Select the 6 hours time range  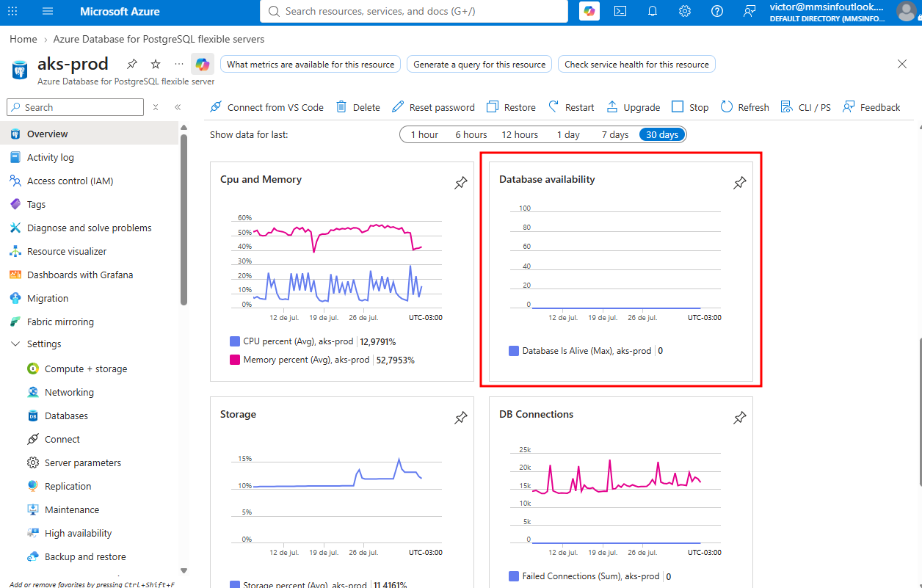tap(471, 134)
